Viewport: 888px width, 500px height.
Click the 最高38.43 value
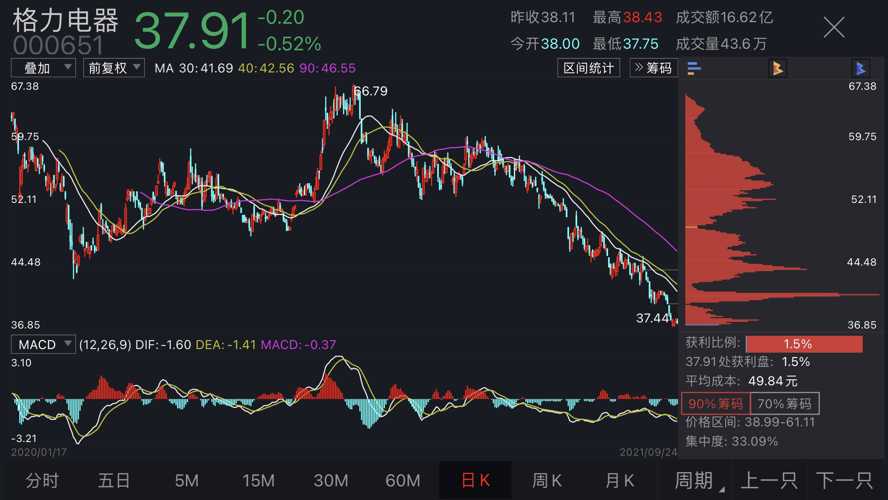(627, 18)
